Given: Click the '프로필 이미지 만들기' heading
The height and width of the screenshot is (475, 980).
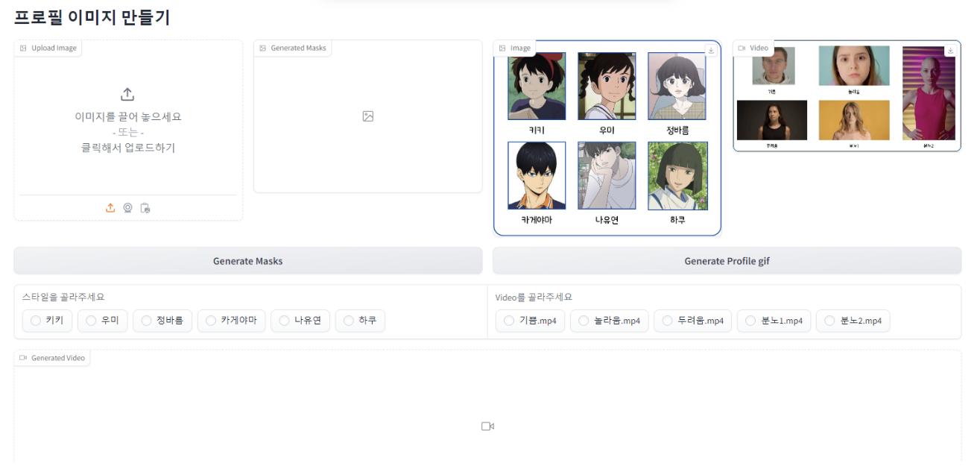Looking at the screenshot, I should (92, 17).
